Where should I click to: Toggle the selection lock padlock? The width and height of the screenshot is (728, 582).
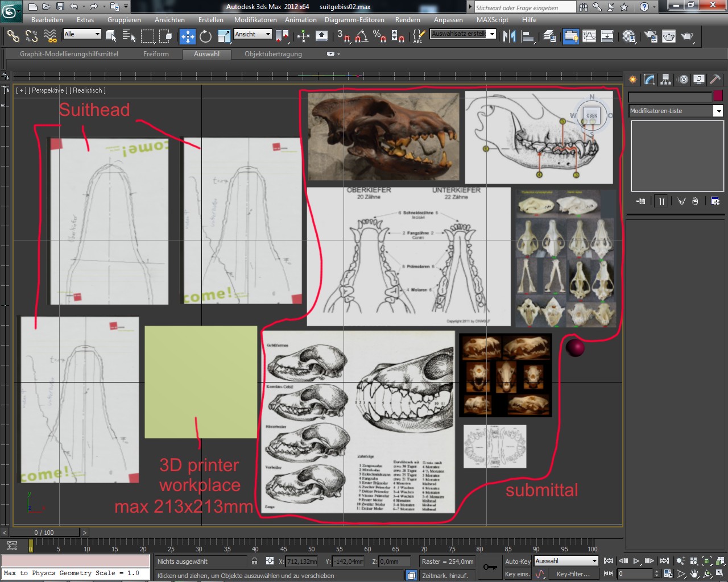click(x=255, y=561)
